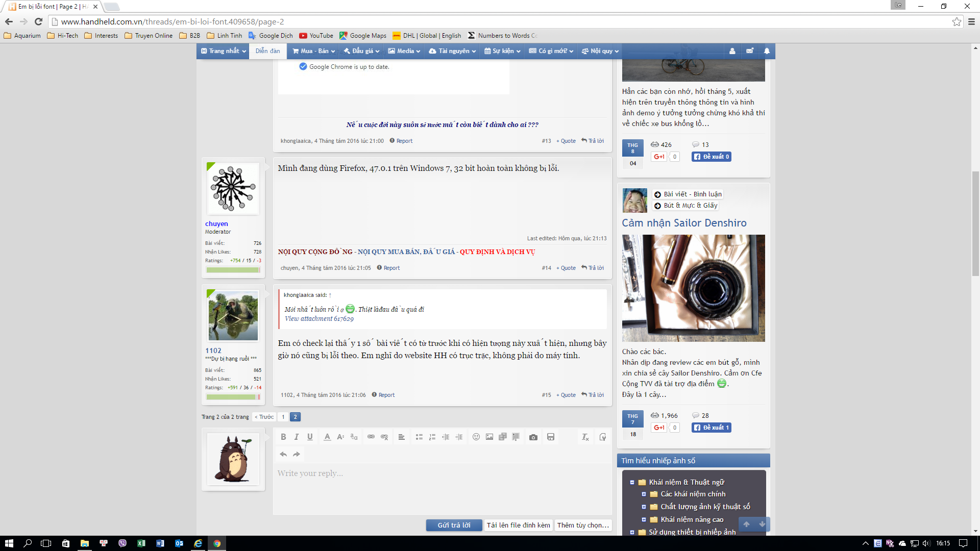Toggle underline formatting in reply editor
The width and height of the screenshot is (980, 551).
(x=310, y=437)
